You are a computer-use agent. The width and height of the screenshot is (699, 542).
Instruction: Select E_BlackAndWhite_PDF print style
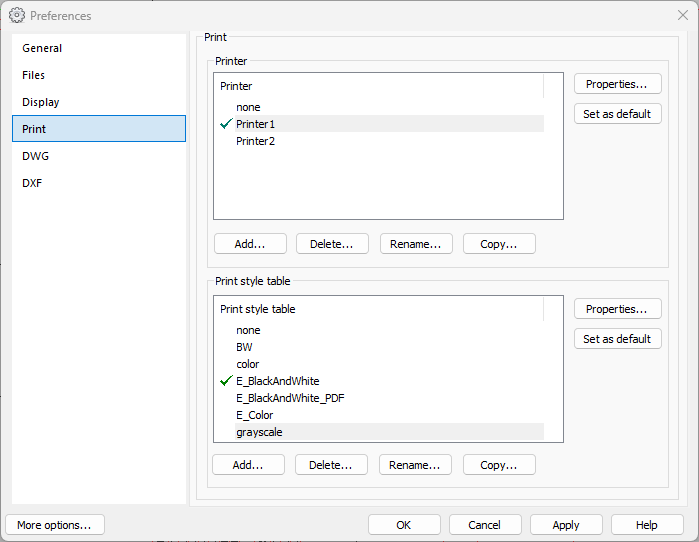point(290,398)
